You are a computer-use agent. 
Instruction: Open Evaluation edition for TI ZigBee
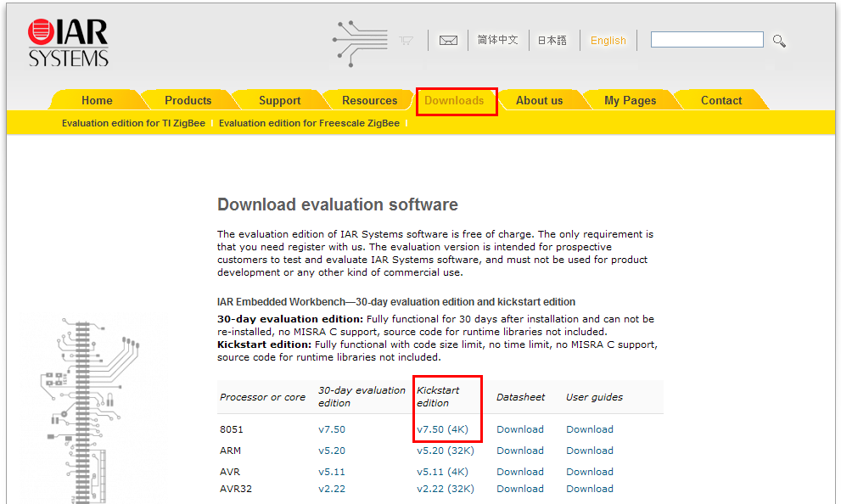pos(133,123)
